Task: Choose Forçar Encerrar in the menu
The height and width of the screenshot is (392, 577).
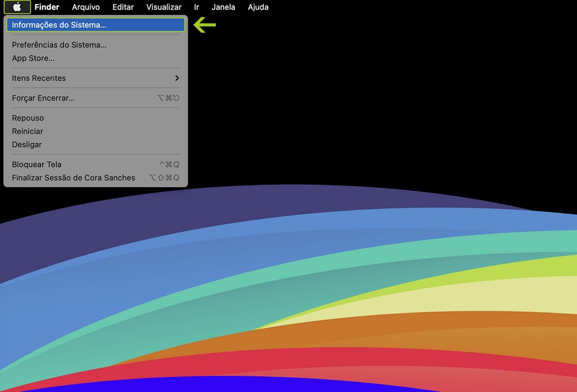Action: point(43,98)
